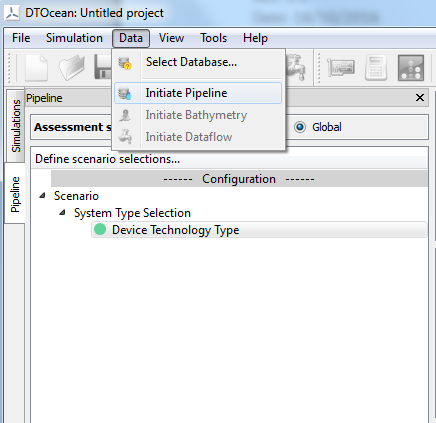This screenshot has height=423, width=436.
Task: Choose Select Database... from Data menu
Action: (198, 62)
